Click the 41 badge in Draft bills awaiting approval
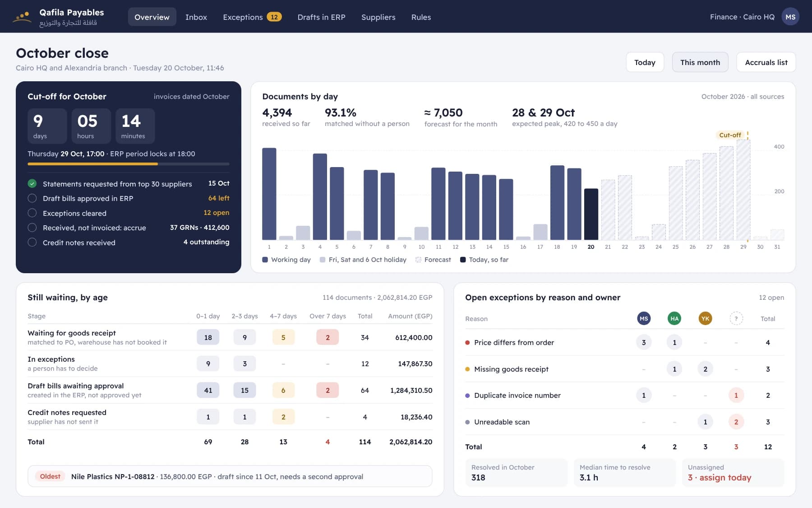Image resolution: width=812 pixels, height=508 pixels. [x=208, y=390]
